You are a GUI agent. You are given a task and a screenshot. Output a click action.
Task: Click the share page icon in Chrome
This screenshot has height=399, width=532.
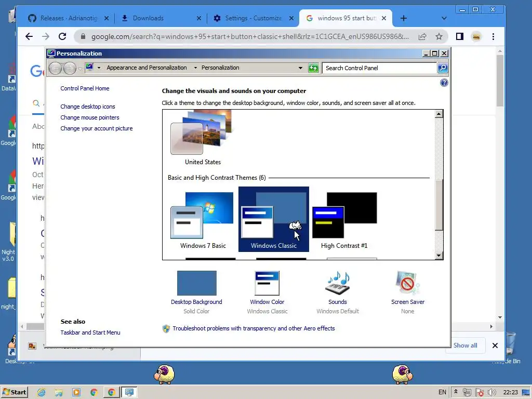(422, 37)
